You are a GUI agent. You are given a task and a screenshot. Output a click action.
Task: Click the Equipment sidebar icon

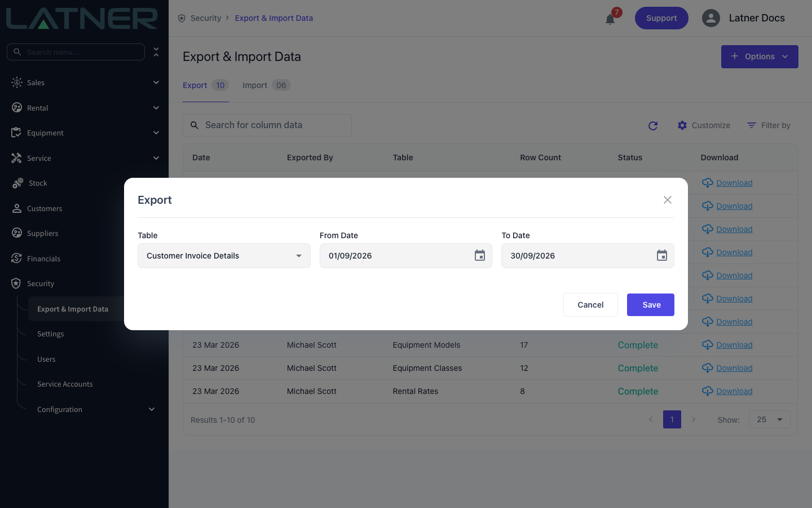coord(16,133)
